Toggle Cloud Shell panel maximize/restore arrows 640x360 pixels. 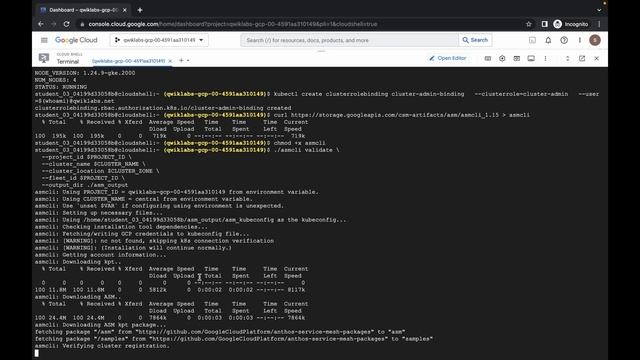pos(567,58)
